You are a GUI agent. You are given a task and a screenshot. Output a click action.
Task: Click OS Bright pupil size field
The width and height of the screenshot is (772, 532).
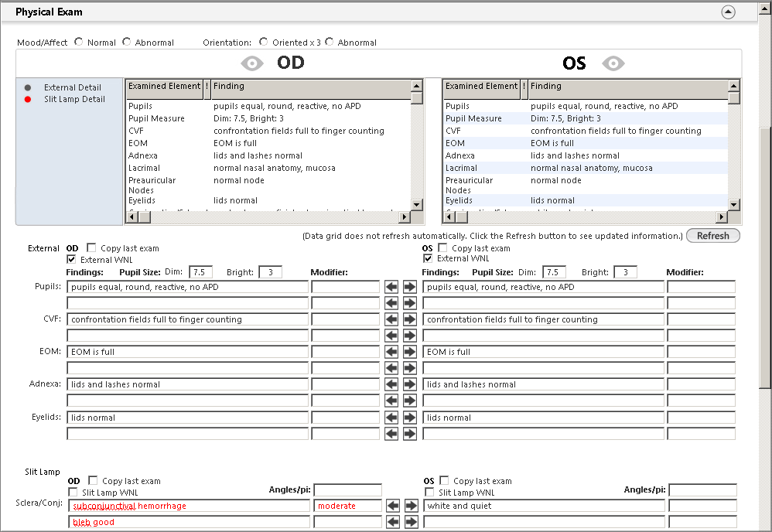coord(625,272)
